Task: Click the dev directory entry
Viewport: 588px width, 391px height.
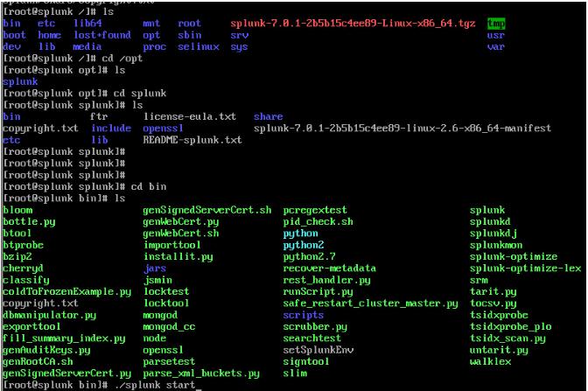Action: pyautogui.click(x=11, y=47)
